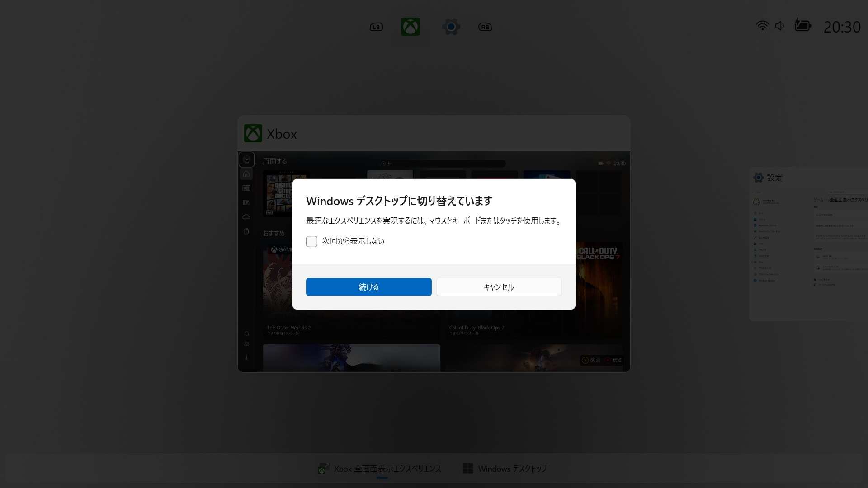
Task: Click the downloads icon at the sidebar bottom
Action: pyautogui.click(x=246, y=358)
